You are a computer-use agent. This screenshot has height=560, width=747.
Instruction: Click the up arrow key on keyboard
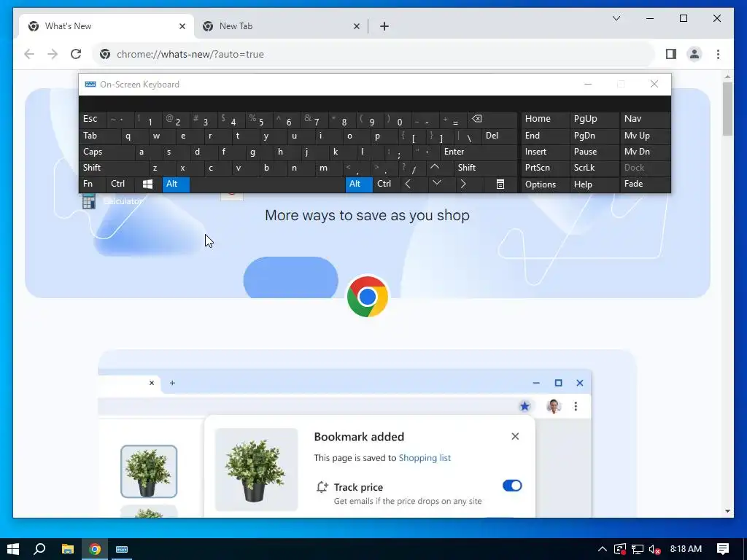pos(439,168)
